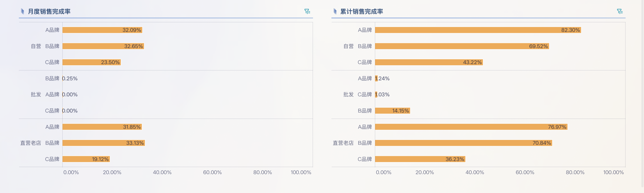Click the 76.97% bar for 直营老店 A品牌
The image size is (644, 193).
471,127
